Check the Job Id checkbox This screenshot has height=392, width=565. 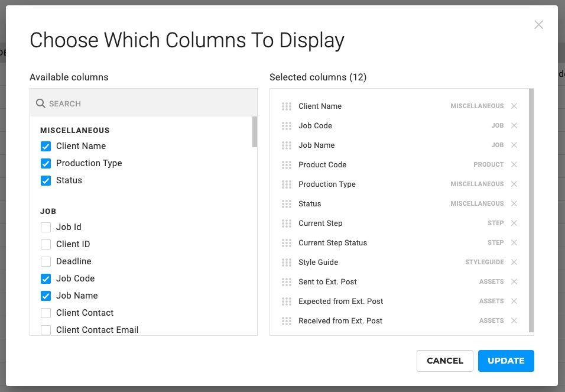click(x=46, y=227)
